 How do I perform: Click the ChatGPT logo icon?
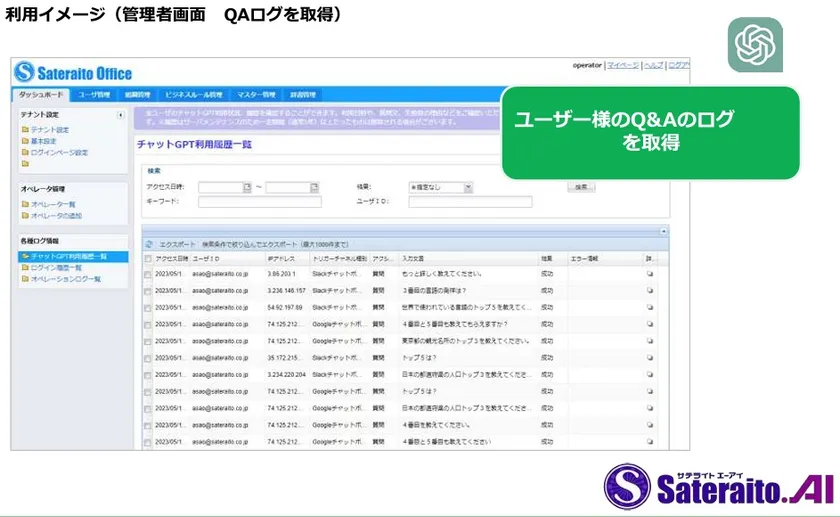[755, 45]
